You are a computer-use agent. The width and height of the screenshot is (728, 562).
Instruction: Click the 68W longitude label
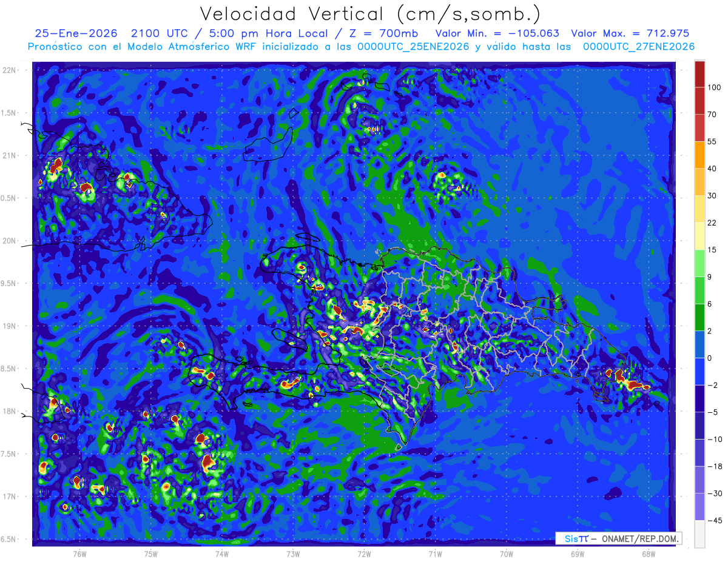coord(649,554)
